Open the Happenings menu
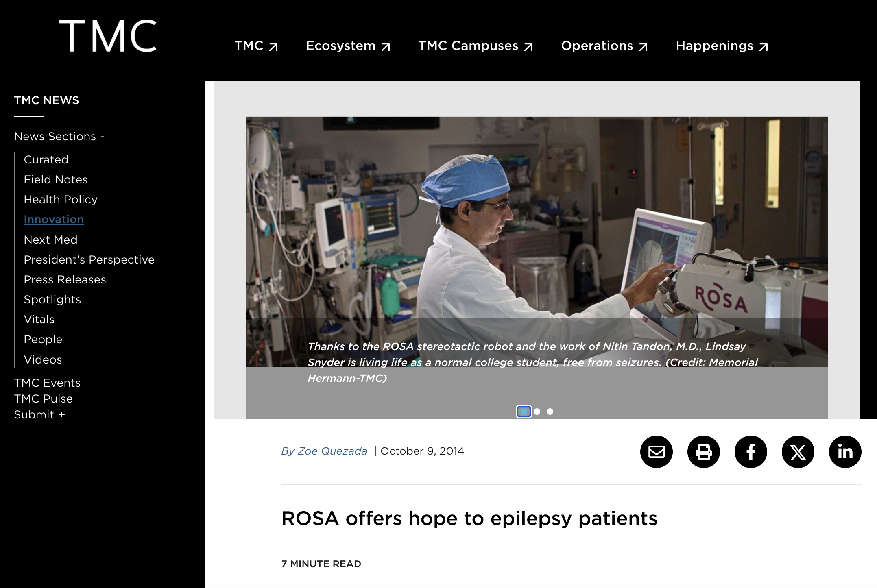877x588 pixels. click(x=722, y=46)
